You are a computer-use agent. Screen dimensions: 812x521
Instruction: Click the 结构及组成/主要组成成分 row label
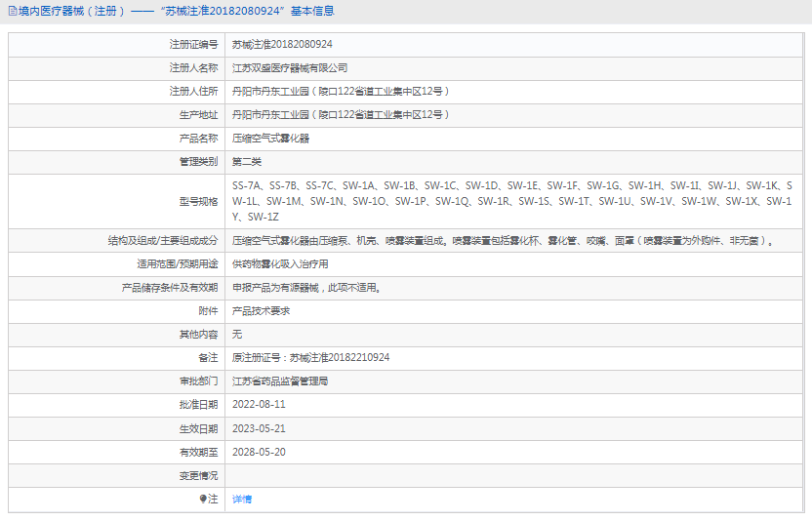163,240
